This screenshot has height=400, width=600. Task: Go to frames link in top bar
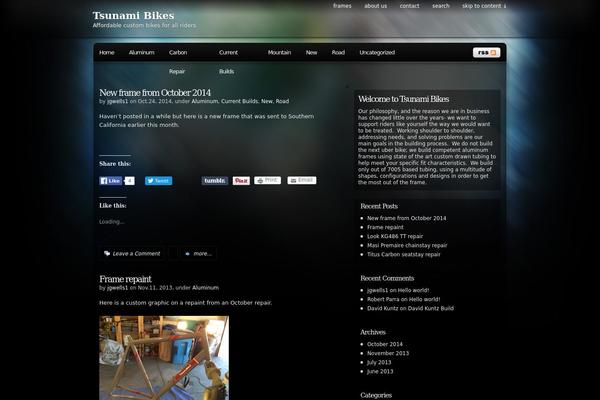[x=342, y=6]
